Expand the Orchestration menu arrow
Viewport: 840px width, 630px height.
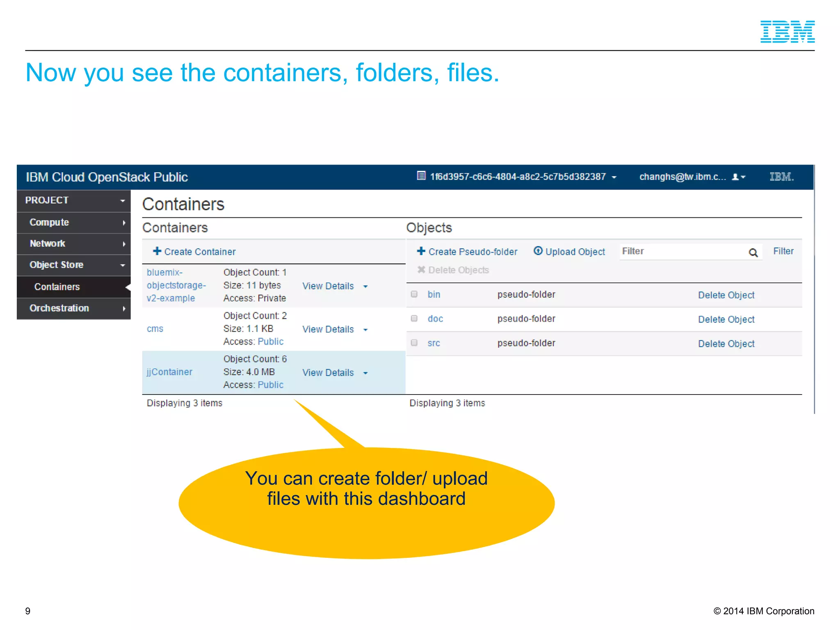point(124,308)
